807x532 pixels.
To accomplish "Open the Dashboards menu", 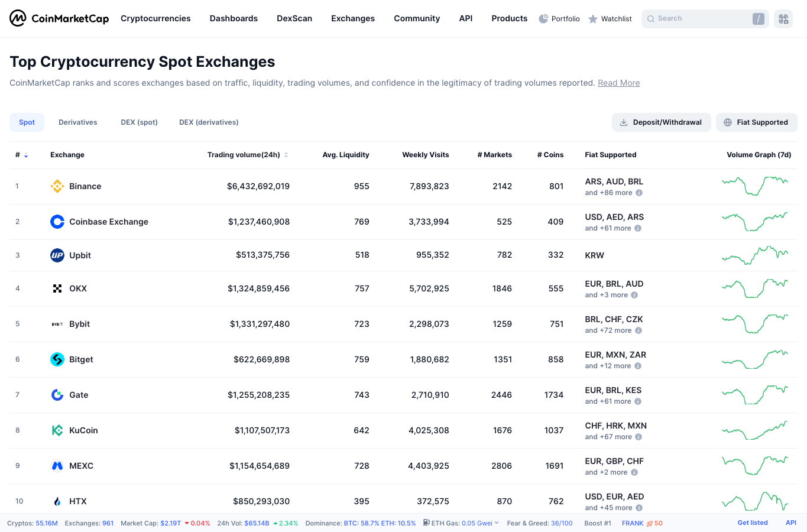I will [x=234, y=18].
